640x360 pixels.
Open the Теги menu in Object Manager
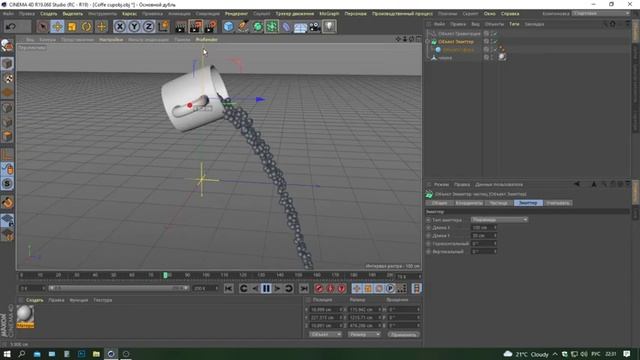click(514, 24)
